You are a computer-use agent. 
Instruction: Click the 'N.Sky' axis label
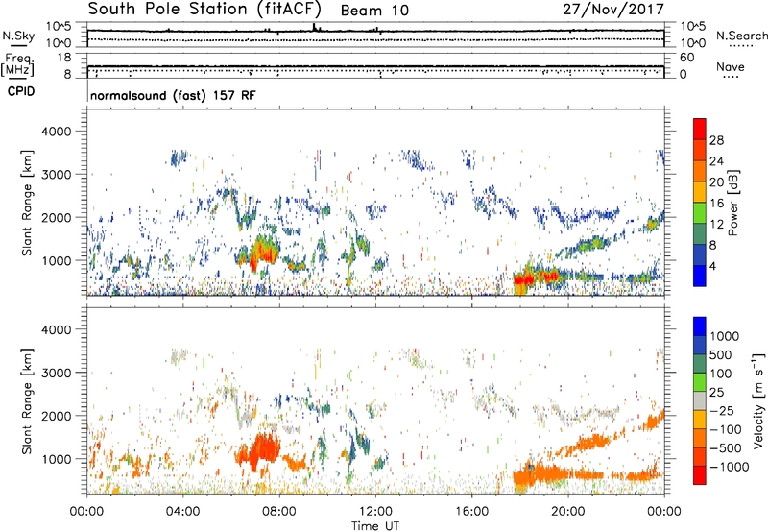click(18, 36)
